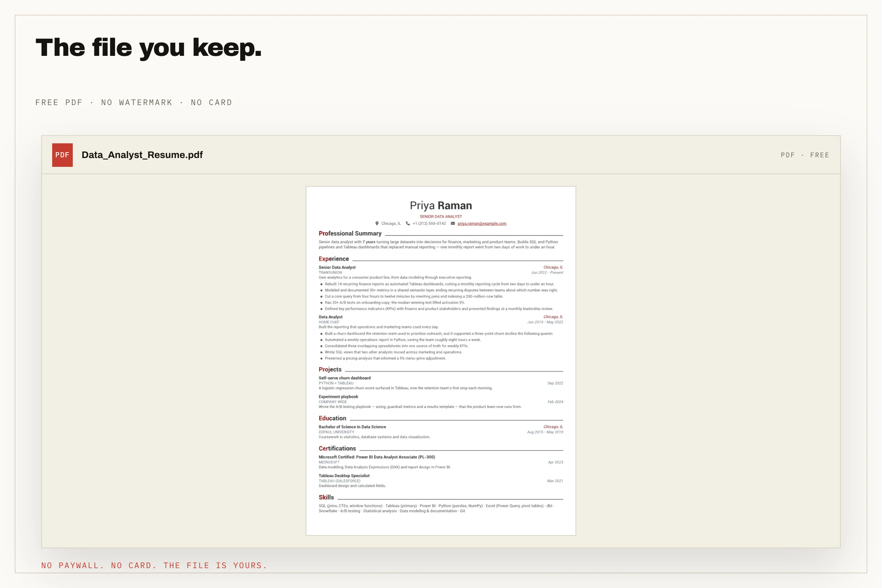Open the priya.raman@example.com email link
The image size is (882, 588).
coord(482,223)
